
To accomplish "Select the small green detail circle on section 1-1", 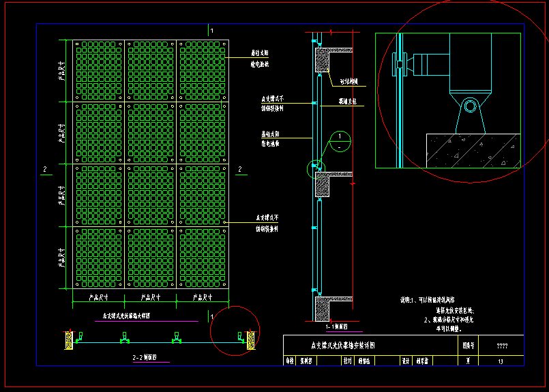I will (316, 167).
